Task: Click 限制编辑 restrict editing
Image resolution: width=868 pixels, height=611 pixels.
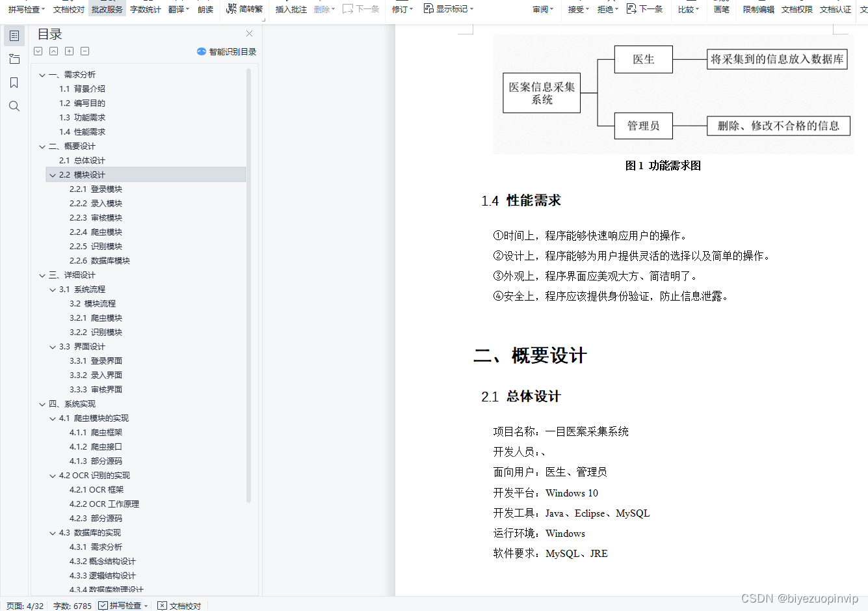Action: (x=759, y=9)
